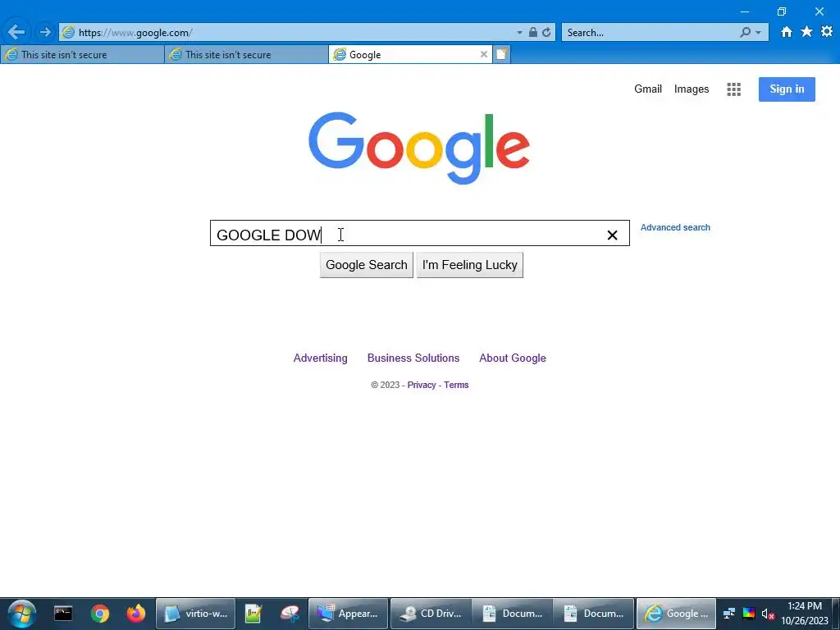840x630 pixels.
Task: Open Favorites star icon
Action: click(806, 32)
